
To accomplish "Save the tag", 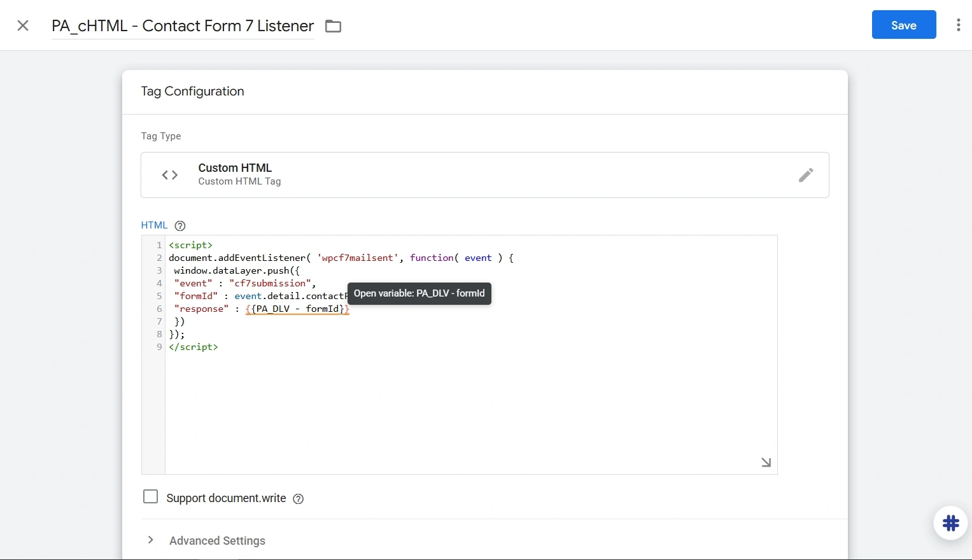I will point(903,25).
